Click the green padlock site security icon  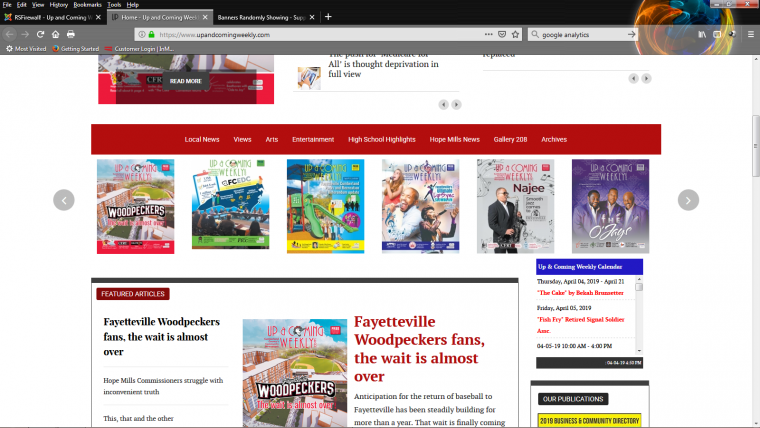(151, 34)
